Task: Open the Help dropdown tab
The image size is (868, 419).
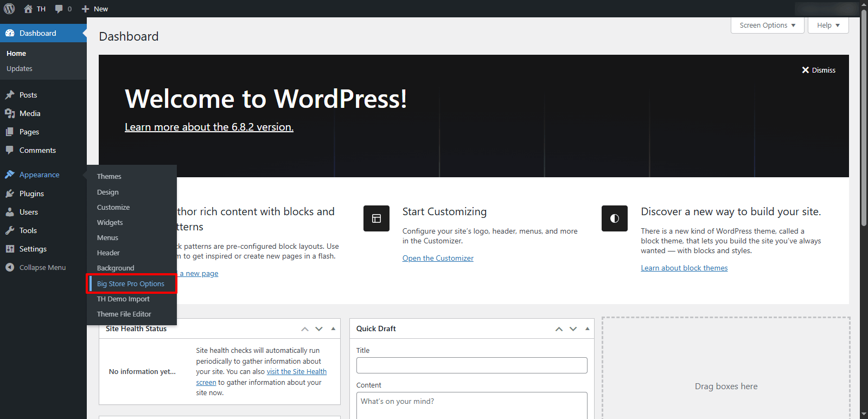Action: point(828,25)
